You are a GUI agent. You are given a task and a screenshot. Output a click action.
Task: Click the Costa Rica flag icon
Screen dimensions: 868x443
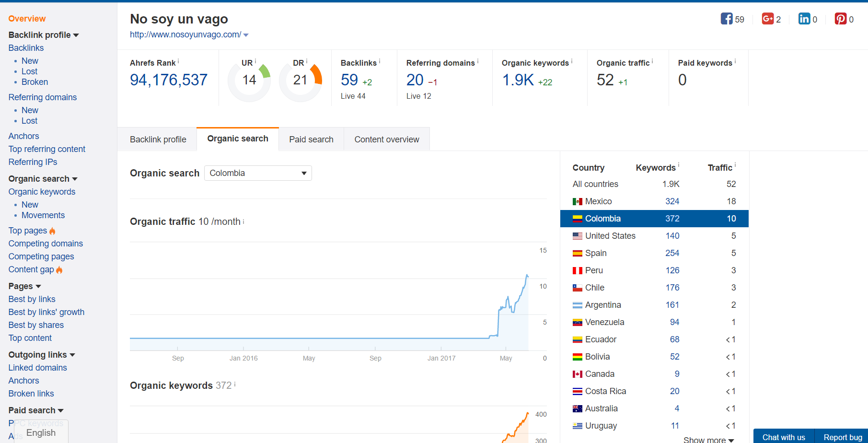click(x=578, y=391)
